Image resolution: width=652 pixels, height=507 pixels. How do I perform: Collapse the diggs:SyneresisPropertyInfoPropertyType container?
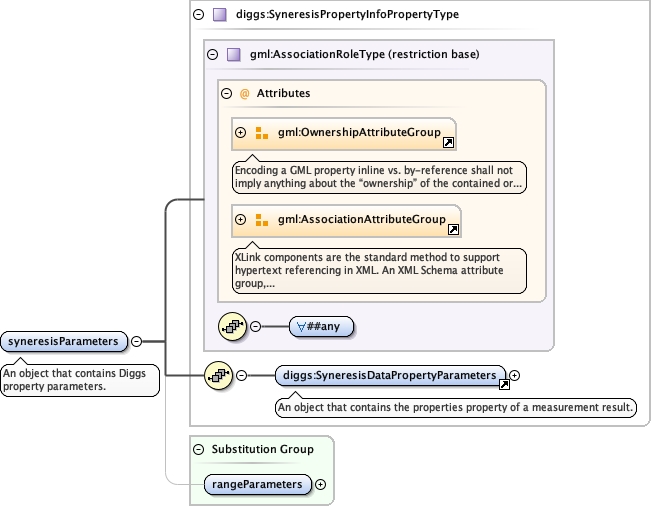point(199,15)
